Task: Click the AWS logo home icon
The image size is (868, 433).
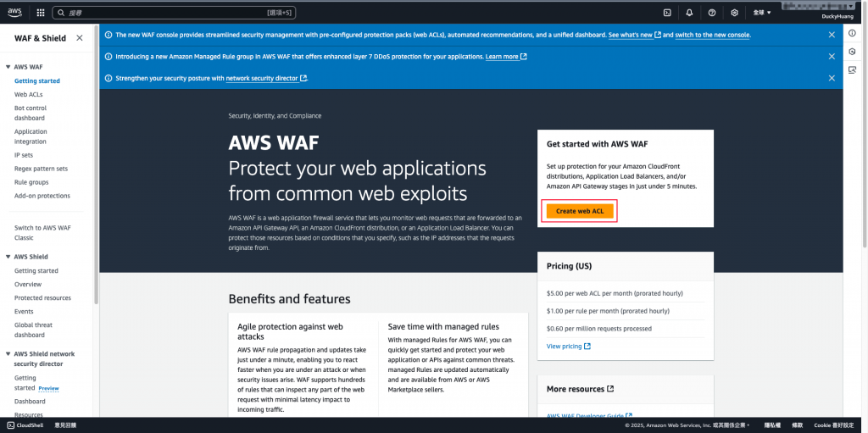Action: tap(14, 12)
